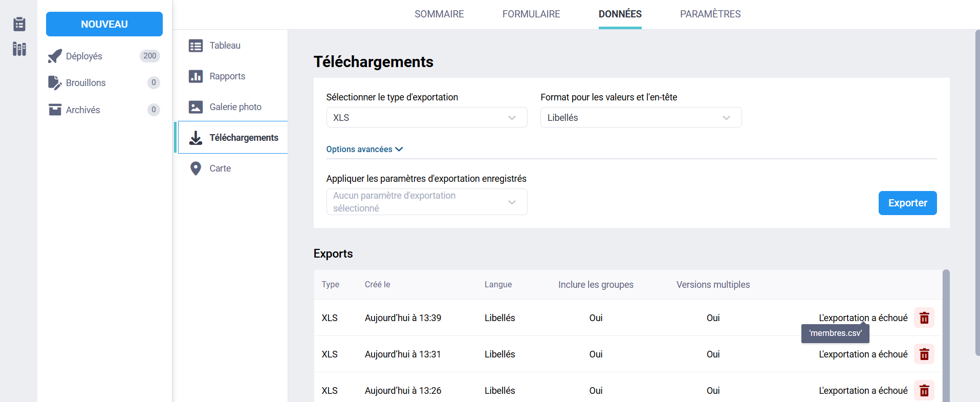Delete the export created at 13:31
The image size is (980, 402).
click(924, 354)
